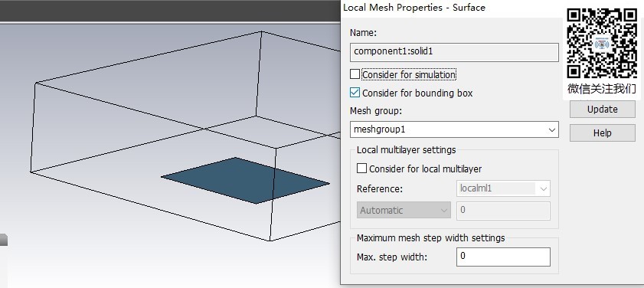The image size is (644, 288).
Task: Click the nearest bottom corner of the wireframe box
Action: pos(270,241)
